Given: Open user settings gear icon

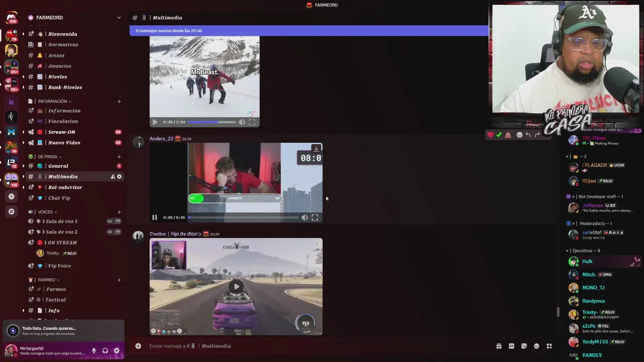Looking at the screenshot, I should tap(117, 350).
